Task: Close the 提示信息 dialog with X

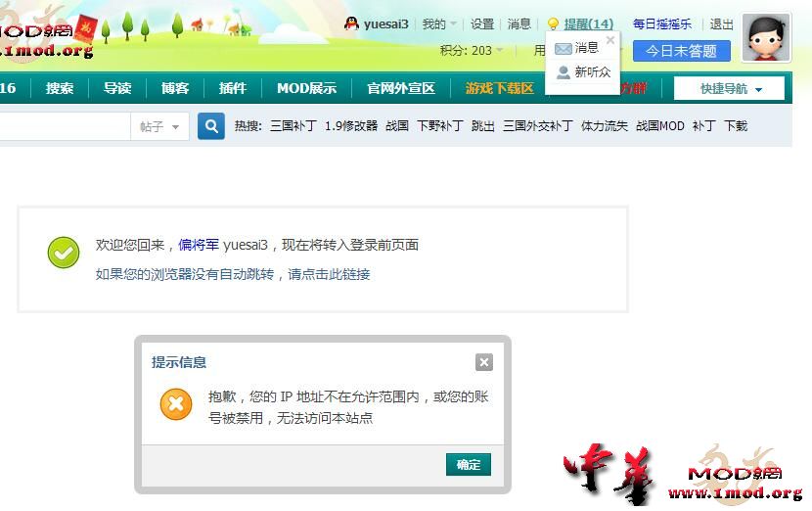Action: pos(484,362)
